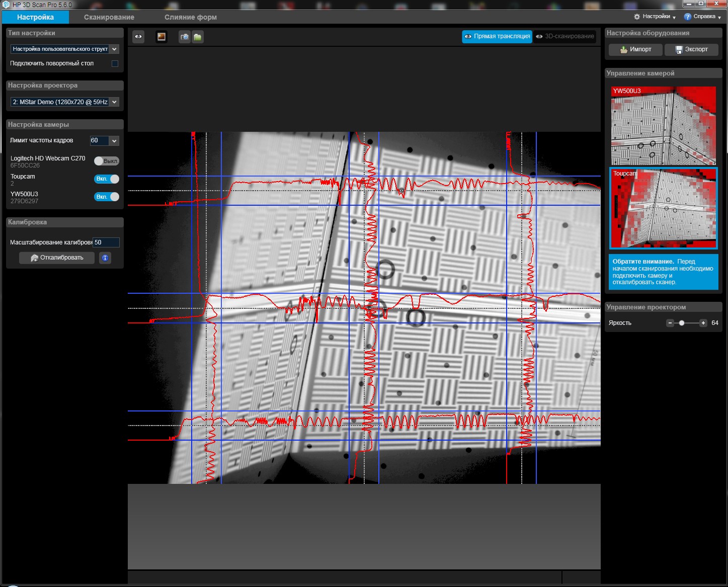Switch to the Сканирование tab

click(109, 17)
